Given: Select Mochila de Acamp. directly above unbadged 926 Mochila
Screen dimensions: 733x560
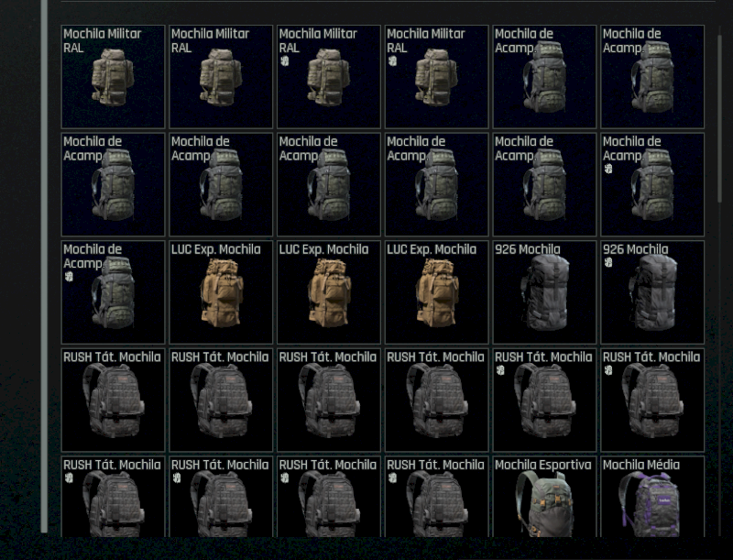Looking at the screenshot, I should [544, 184].
